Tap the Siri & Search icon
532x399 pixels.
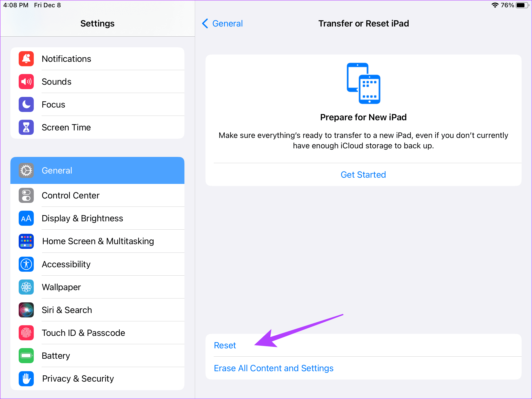tap(26, 310)
